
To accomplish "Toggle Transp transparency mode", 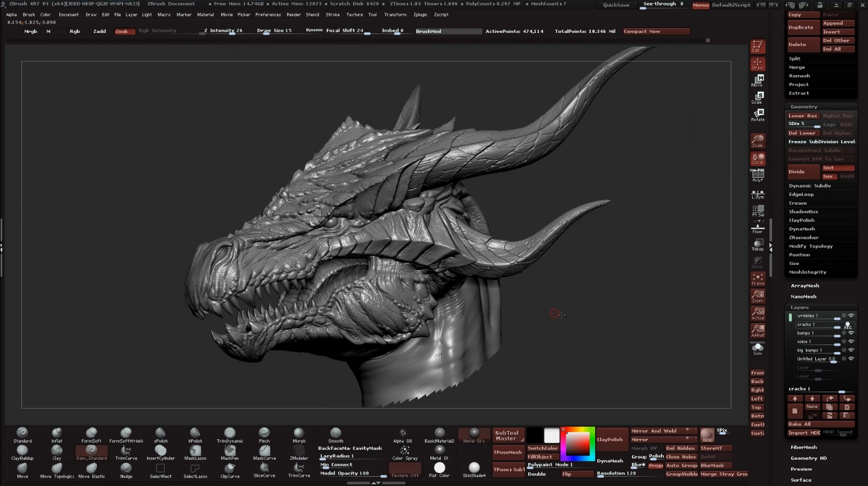I will 758,245.
